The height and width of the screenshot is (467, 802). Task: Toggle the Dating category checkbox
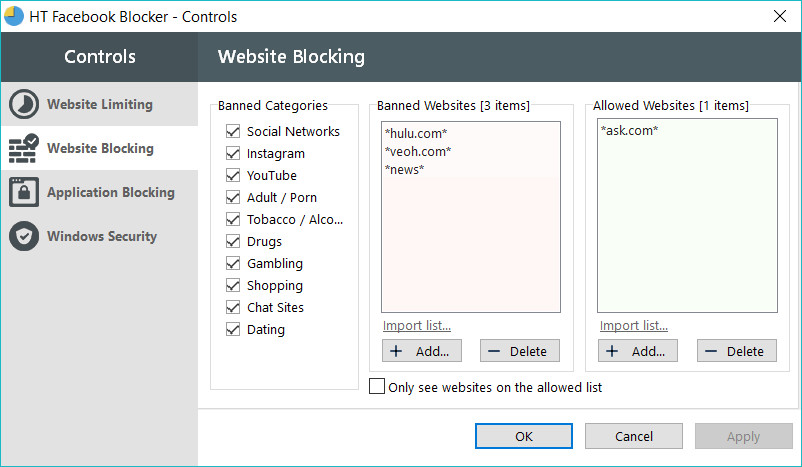tap(233, 329)
